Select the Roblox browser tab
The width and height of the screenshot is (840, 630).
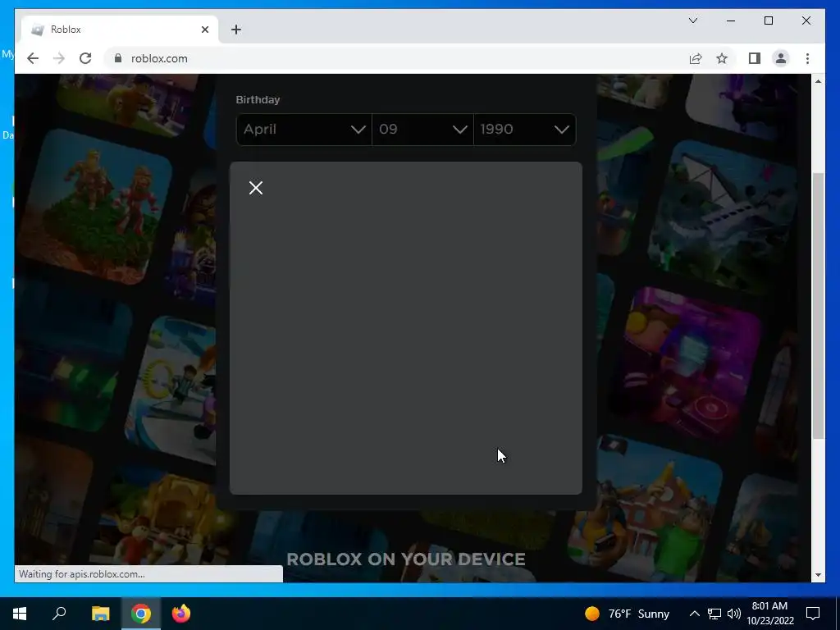click(120, 30)
